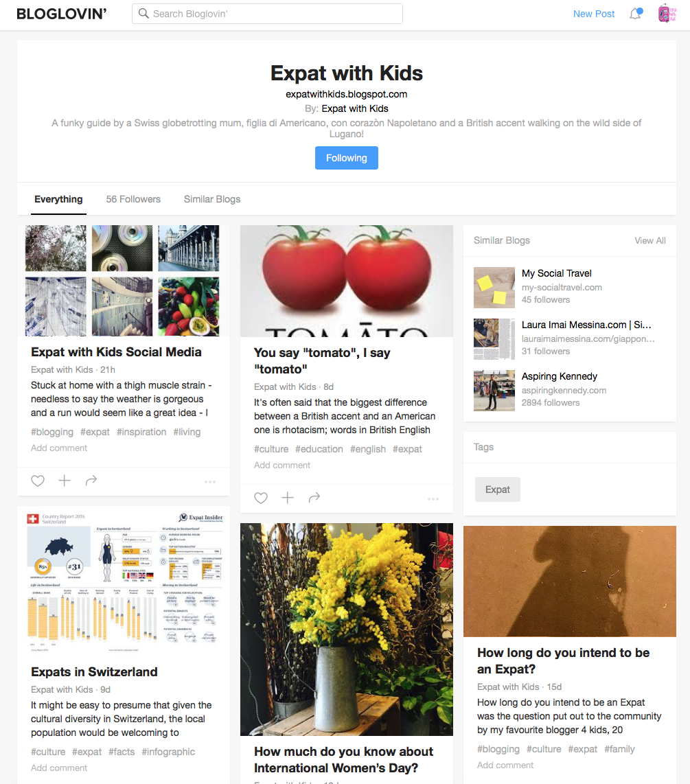Open the profile avatar in header
Viewport: 690px width, 784px height.
point(667,14)
